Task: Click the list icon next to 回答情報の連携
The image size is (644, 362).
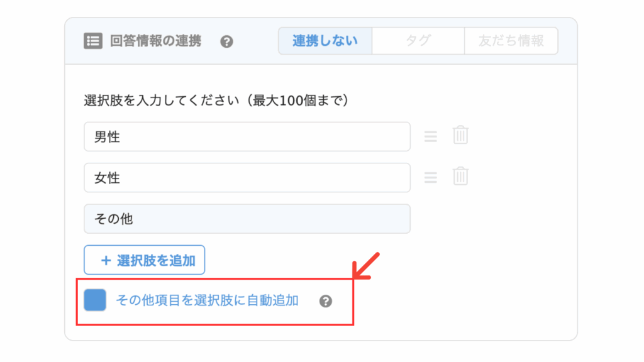Action: pos(93,41)
